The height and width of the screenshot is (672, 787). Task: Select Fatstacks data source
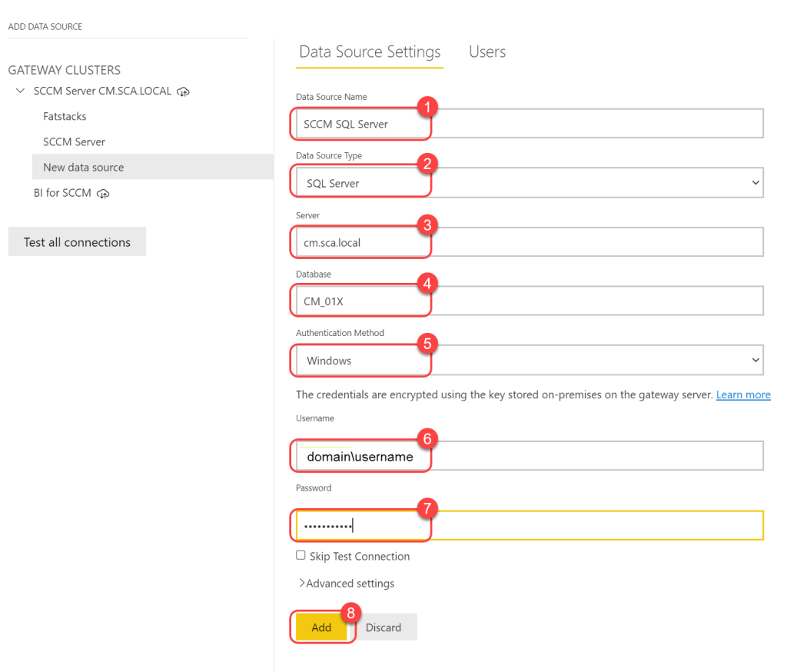pyautogui.click(x=65, y=117)
